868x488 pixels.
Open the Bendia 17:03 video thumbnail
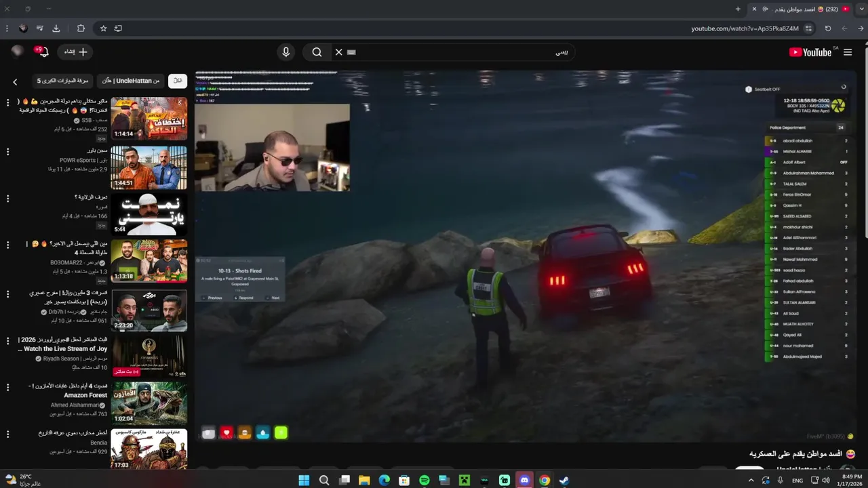[149, 449]
